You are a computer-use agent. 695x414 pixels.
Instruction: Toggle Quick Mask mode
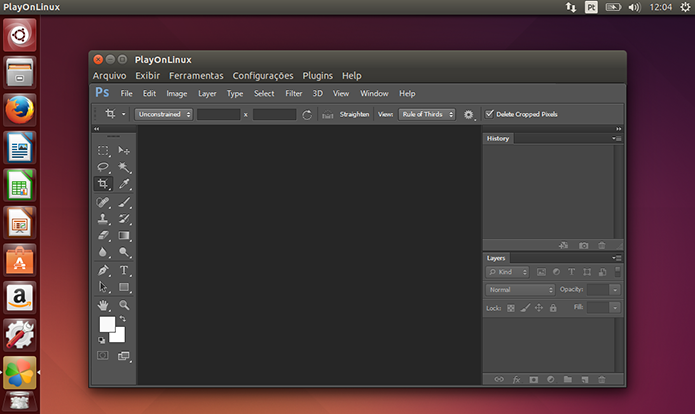tap(103, 355)
